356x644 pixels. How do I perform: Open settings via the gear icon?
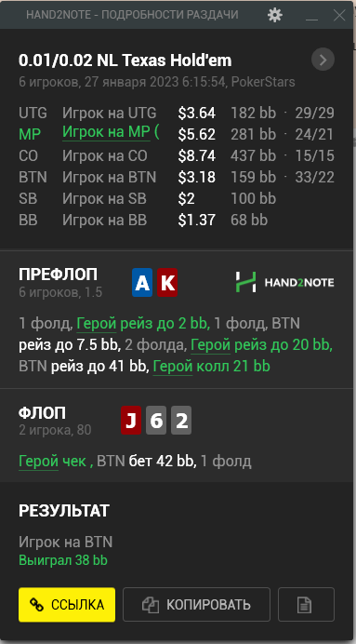(275, 15)
